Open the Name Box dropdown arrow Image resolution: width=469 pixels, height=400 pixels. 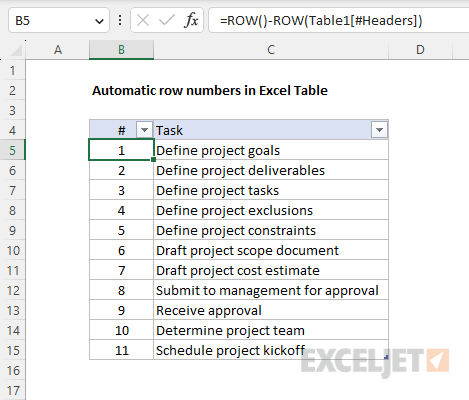pos(99,22)
